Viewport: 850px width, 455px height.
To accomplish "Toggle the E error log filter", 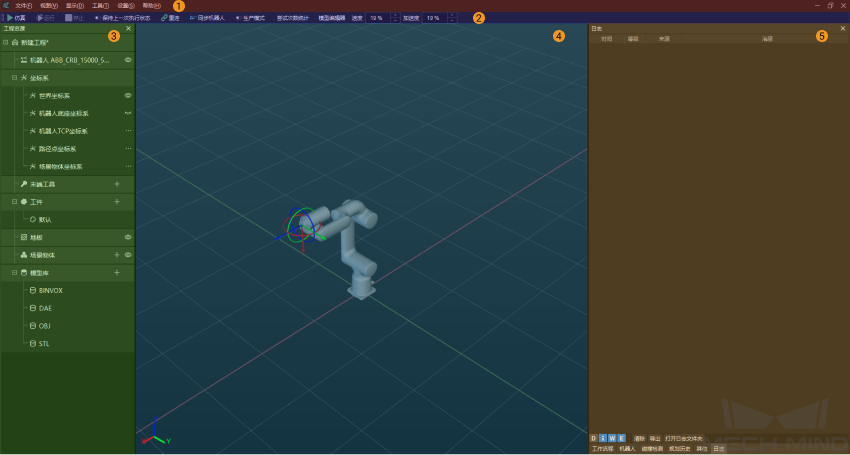I will tap(621, 438).
